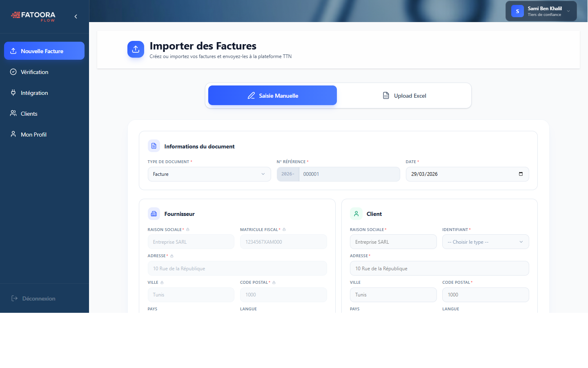Go to Mon Profil

(x=33, y=134)
